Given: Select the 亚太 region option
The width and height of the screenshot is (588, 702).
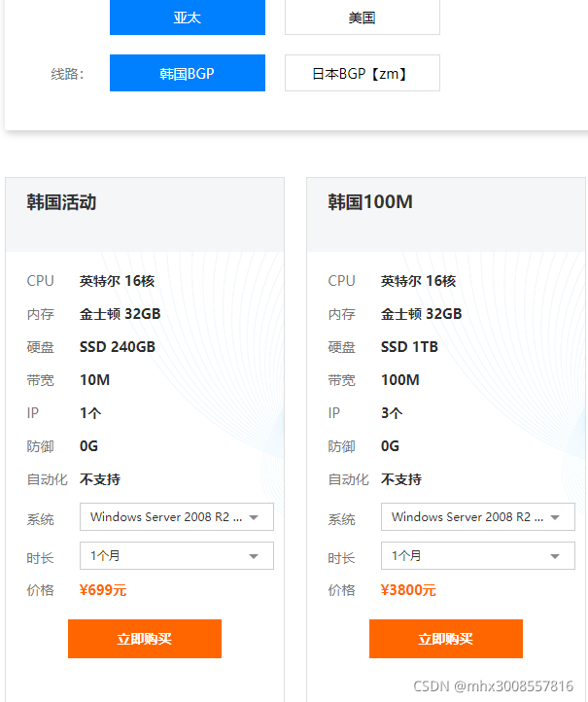Looking at the screenshot, I should pos(187,18).
